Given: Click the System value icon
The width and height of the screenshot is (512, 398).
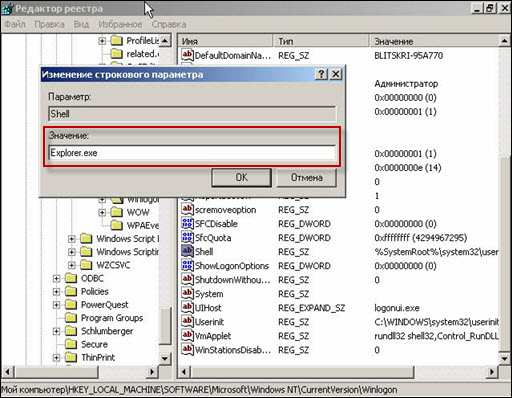Looking at the screenshot, I should coord(187,293).
